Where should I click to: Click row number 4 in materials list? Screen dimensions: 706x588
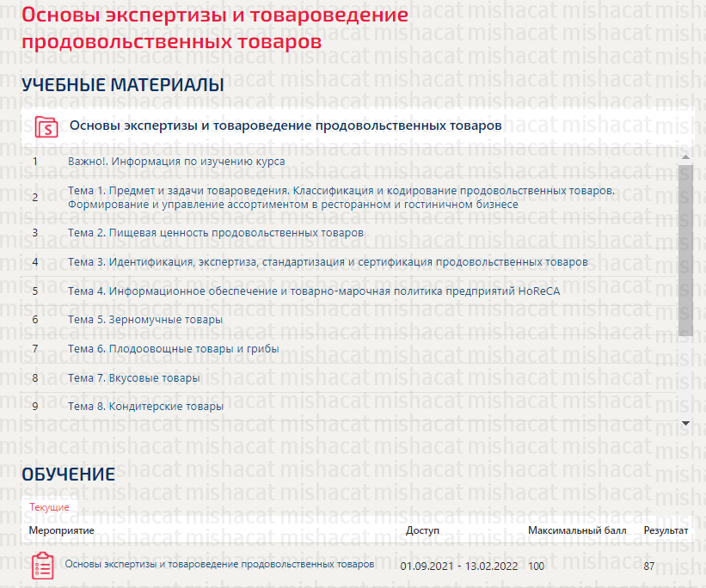tap(35, 262)
